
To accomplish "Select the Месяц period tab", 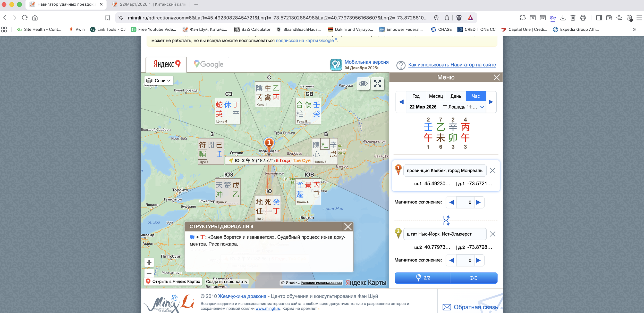I will pos(436,96).
